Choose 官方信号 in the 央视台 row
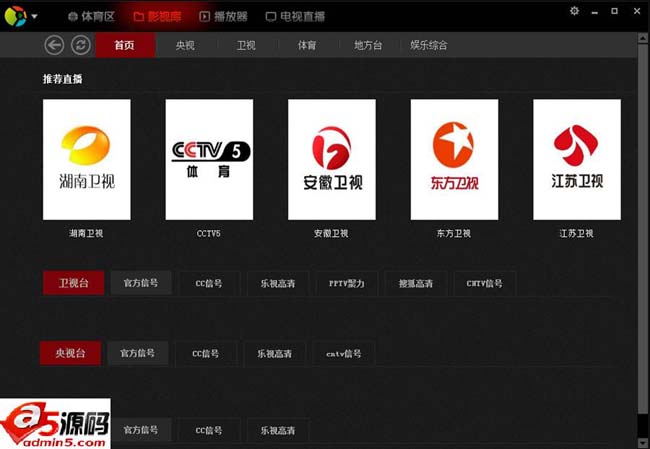Screen dimensions: 650x449 click(x=138, y=353)
